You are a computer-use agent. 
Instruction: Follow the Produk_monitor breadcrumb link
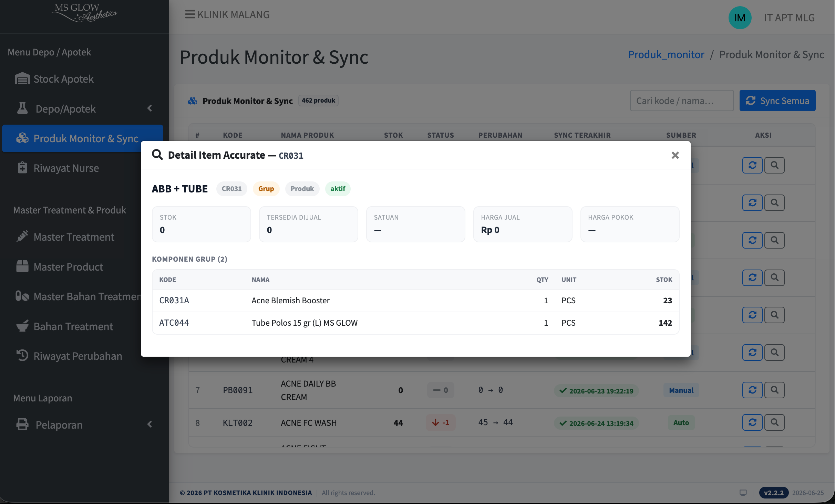[666, 54]
